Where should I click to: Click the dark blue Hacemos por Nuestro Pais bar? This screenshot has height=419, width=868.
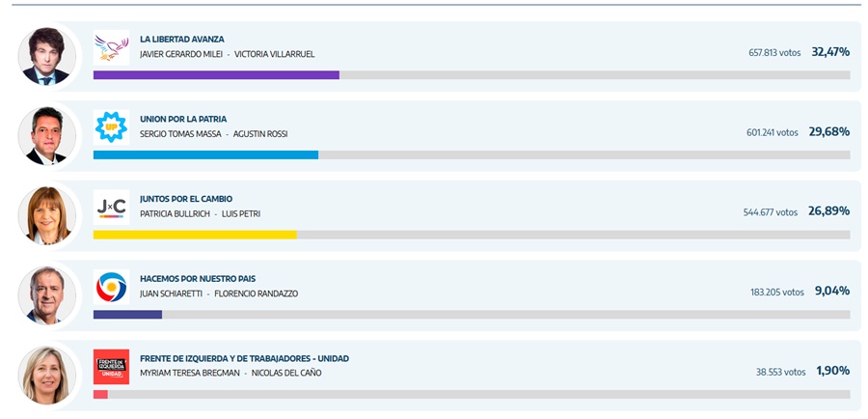[x=127, y=314]
